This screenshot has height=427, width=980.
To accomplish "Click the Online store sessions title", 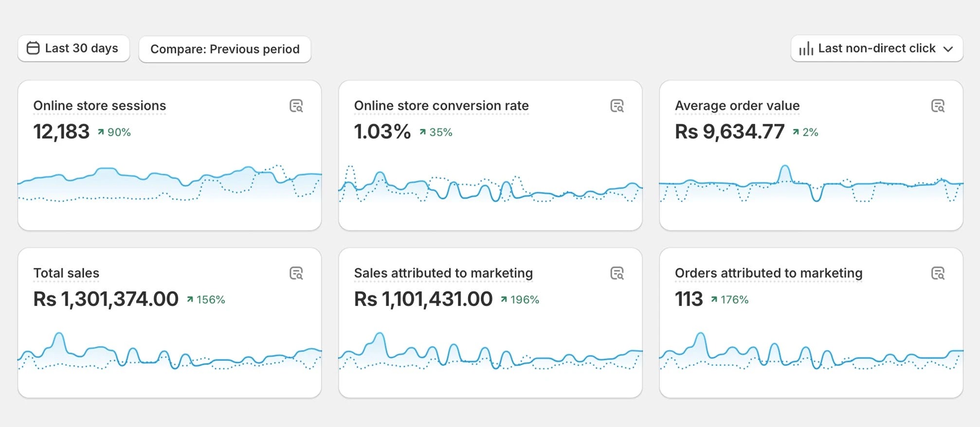I will click(100, 106).
